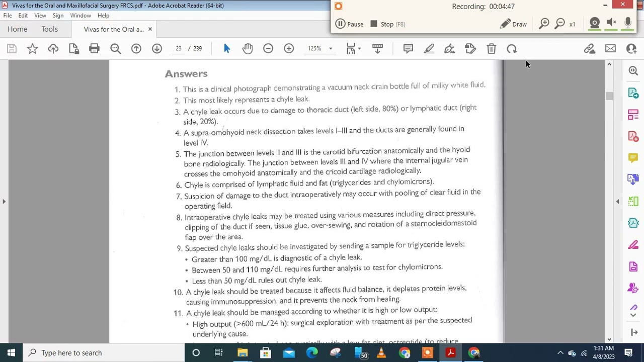Open File Explorer from the taskbar
The width and height of the screenshot is (644, 362).
click(243, 353)
